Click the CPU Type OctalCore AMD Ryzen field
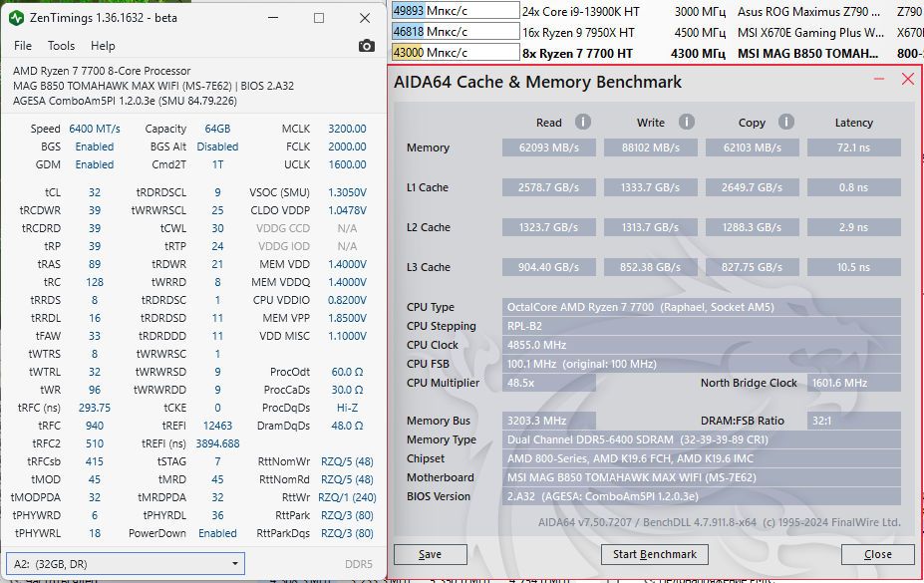This screenshot has width=924, height=583. pyautogui.click(x=702, y=307)
